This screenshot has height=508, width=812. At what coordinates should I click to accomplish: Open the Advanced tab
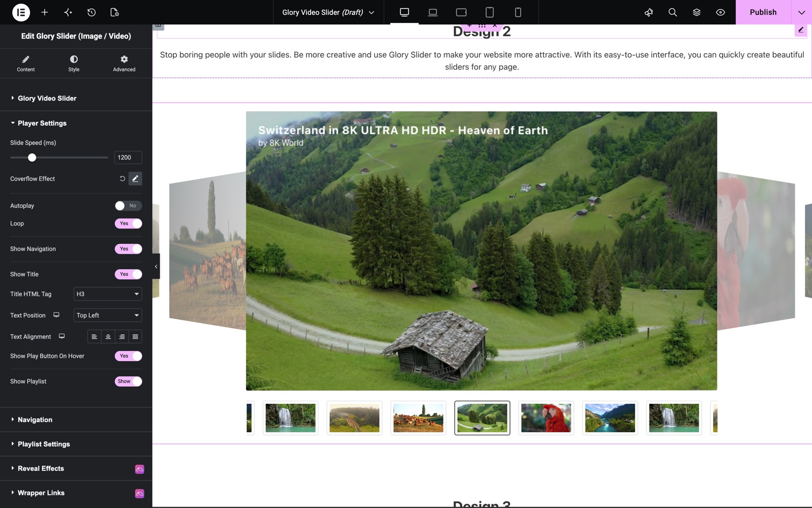tap(124, 63)
